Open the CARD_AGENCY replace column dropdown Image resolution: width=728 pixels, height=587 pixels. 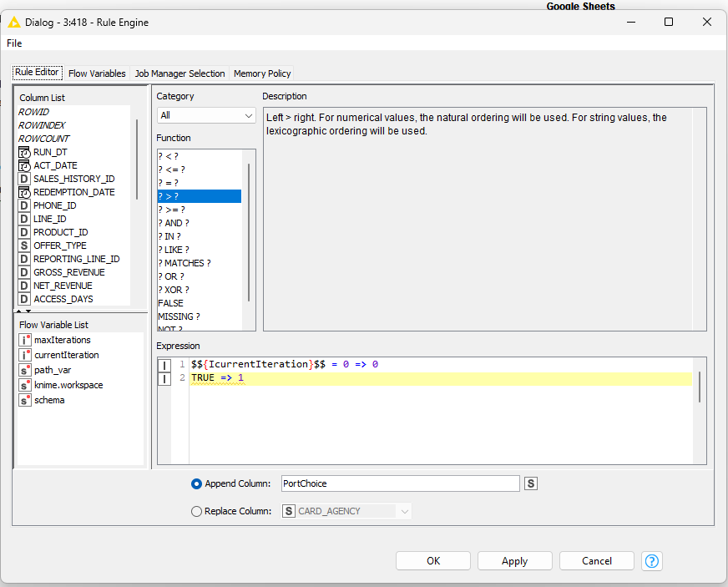pos(346,511)
